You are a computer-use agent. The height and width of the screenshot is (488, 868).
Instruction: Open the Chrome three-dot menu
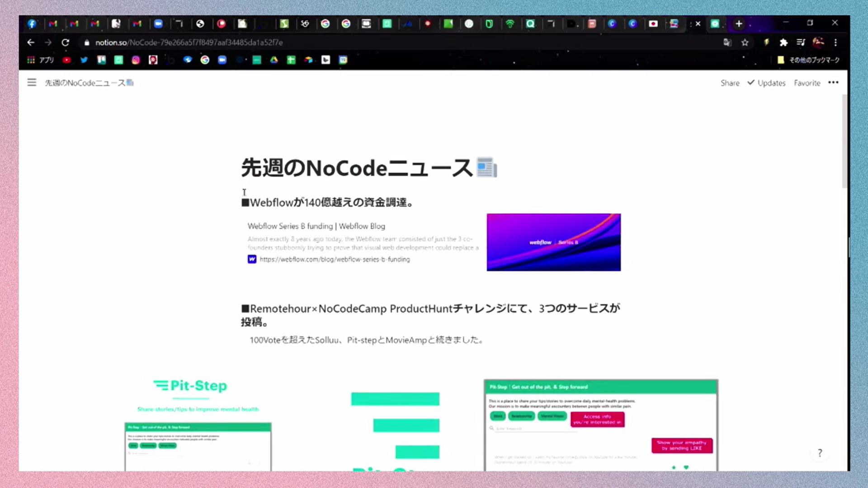[835, 42]
